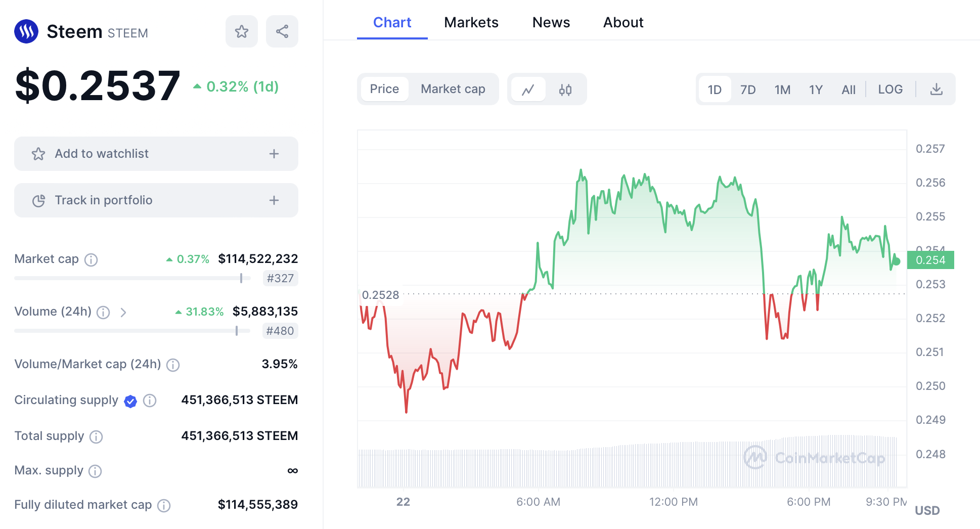This screenshot has width=980, height=529.
Task: Click Circulating supply info icon
Action: pos(150,401)
